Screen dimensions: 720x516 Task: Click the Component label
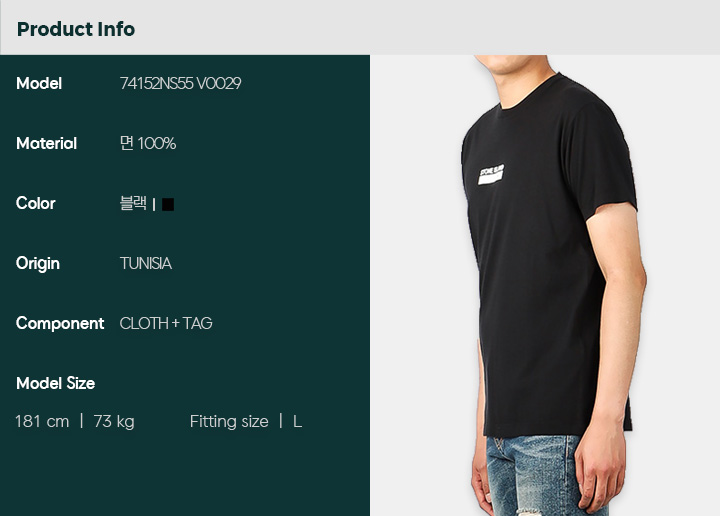click(60, 324)
